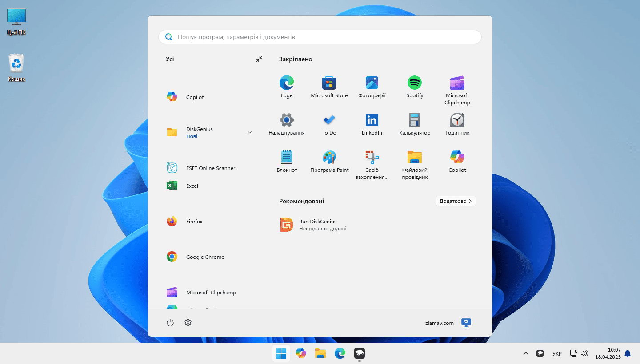Click the Закріплено heading
This screenshot has width=640, height=364.
point(296,59)
